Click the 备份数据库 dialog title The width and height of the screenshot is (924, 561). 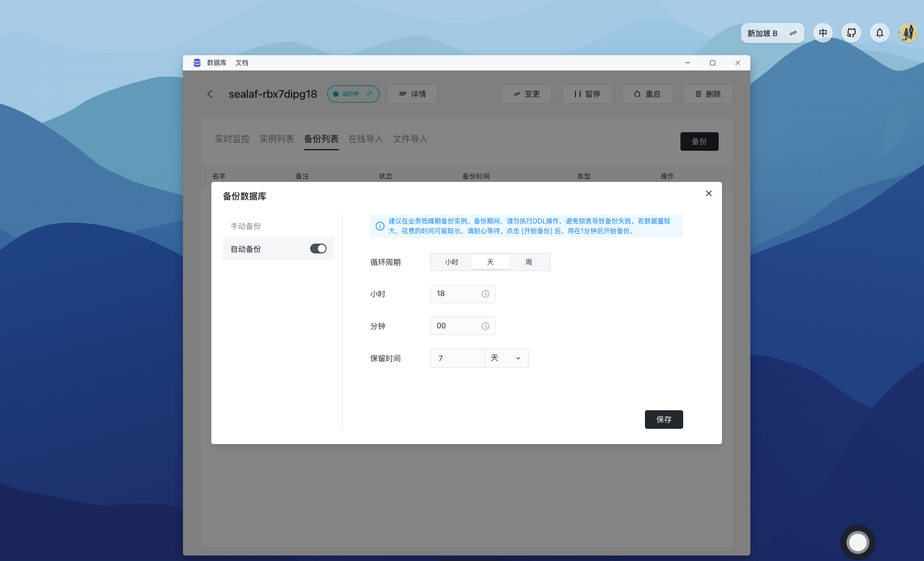click(x=245, y=197)
